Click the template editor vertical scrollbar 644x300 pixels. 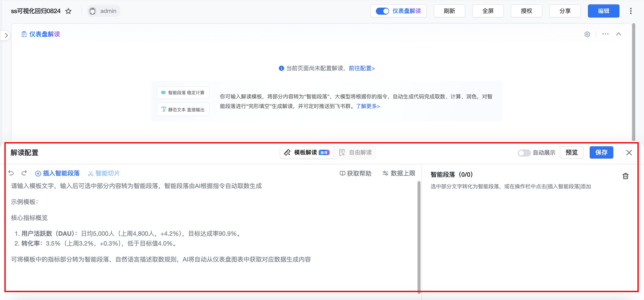419,237
